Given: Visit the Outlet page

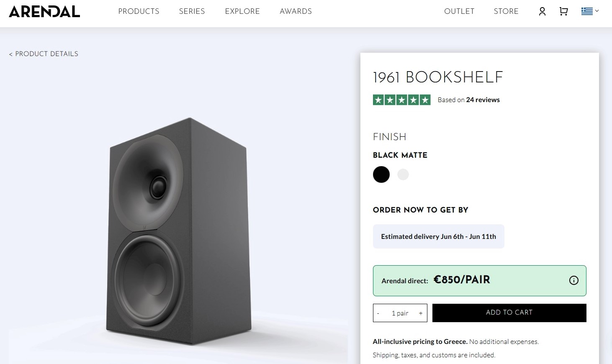Looking at the screenshot, I should click(x=459, y=11).
